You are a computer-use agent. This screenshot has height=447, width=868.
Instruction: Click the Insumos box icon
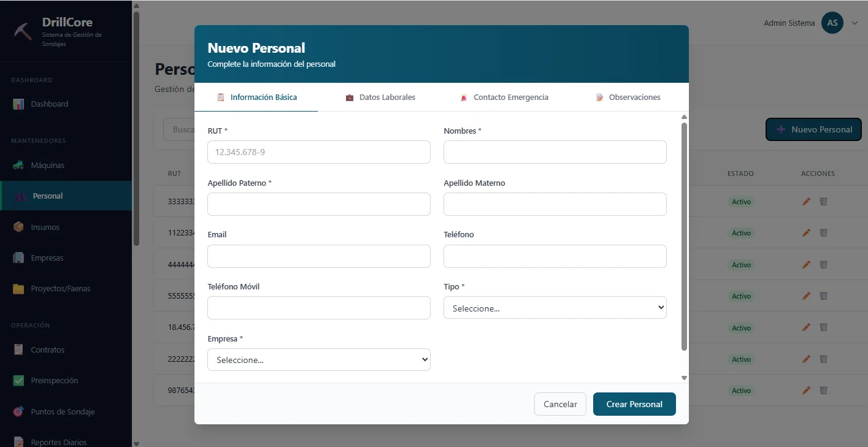(x=18, y=227)
